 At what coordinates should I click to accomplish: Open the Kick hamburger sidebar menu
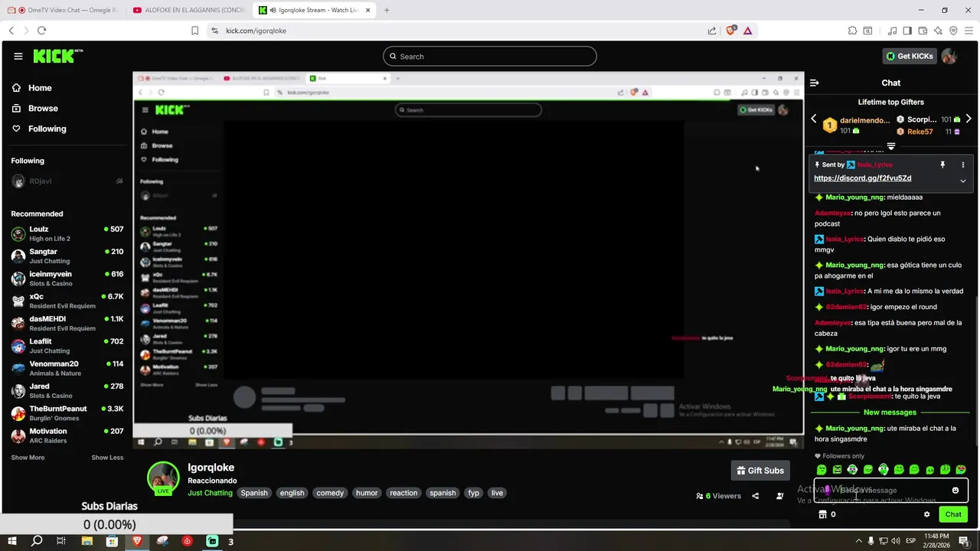coord(18,56)
